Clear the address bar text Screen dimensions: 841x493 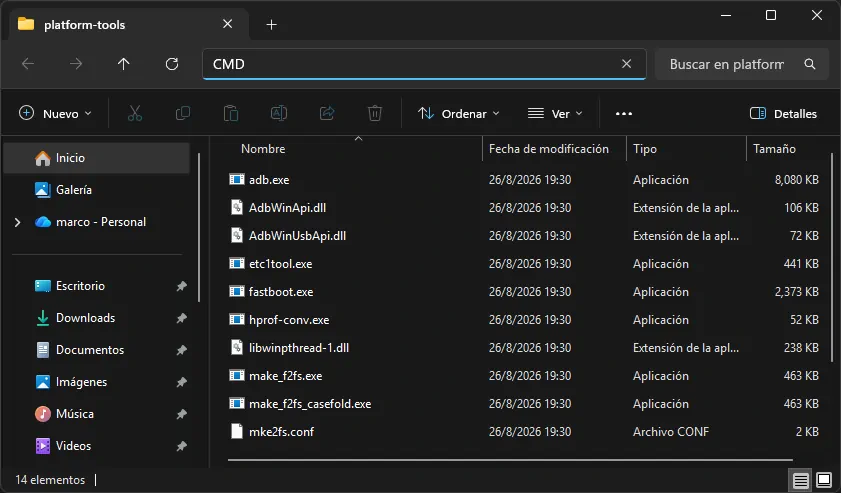(x=626, y=64)
